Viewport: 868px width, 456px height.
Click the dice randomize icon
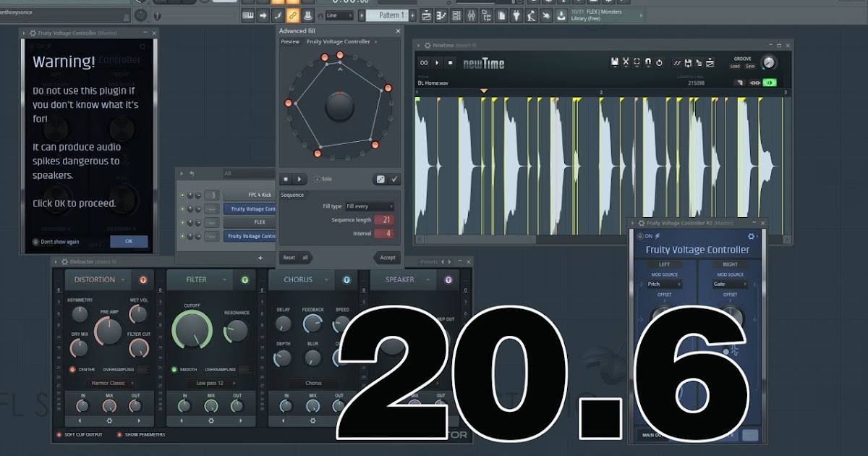380,179
